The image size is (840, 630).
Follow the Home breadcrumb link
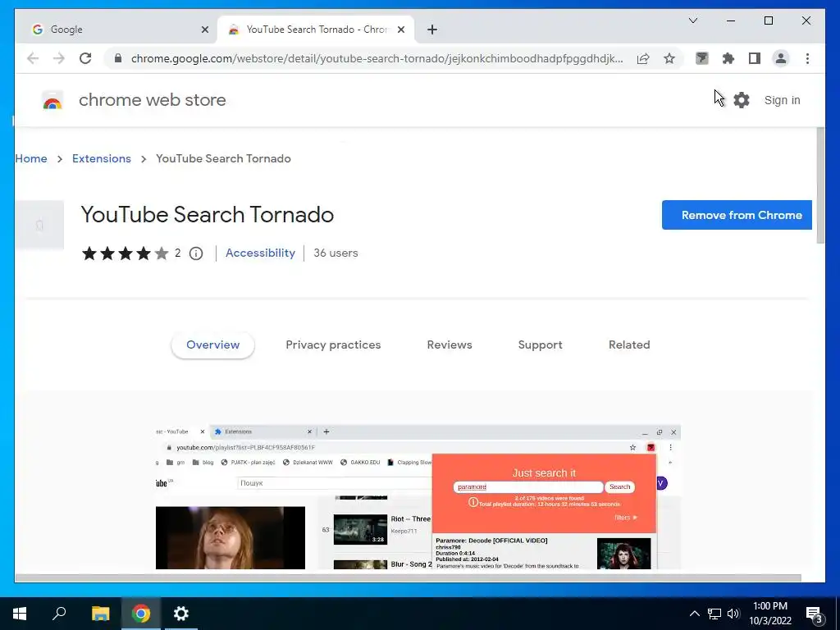[31, 158]
